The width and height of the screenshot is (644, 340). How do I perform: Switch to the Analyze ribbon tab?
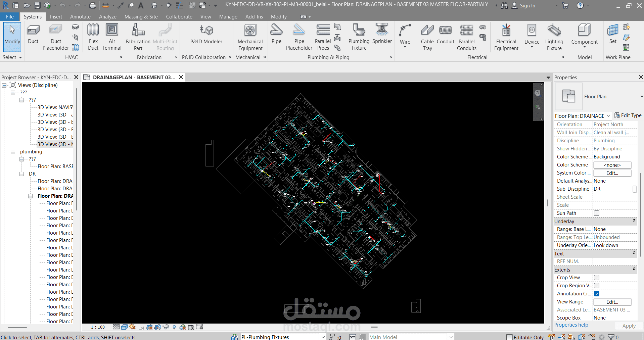click(x=107, y=17)
